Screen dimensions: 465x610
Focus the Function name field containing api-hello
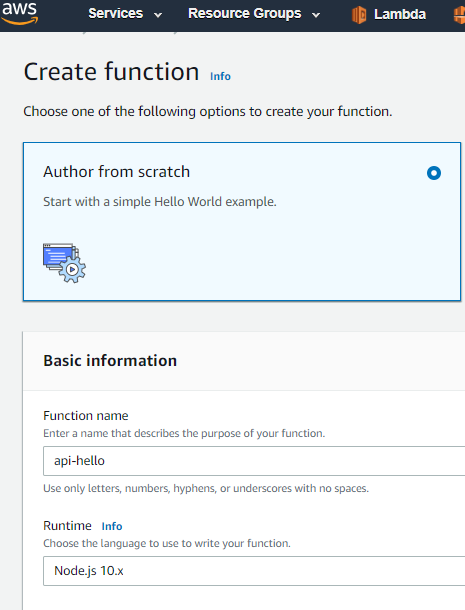254,461
